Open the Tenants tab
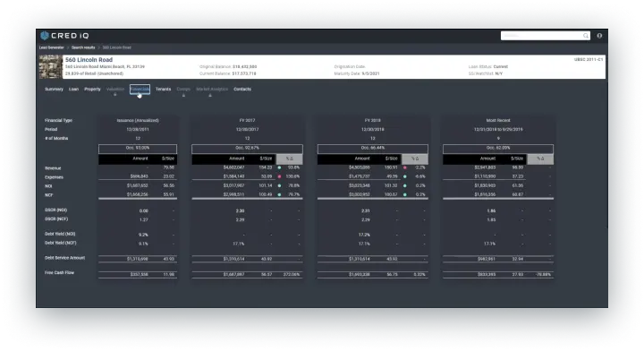 pyautogui.click(x=163, y=90)
